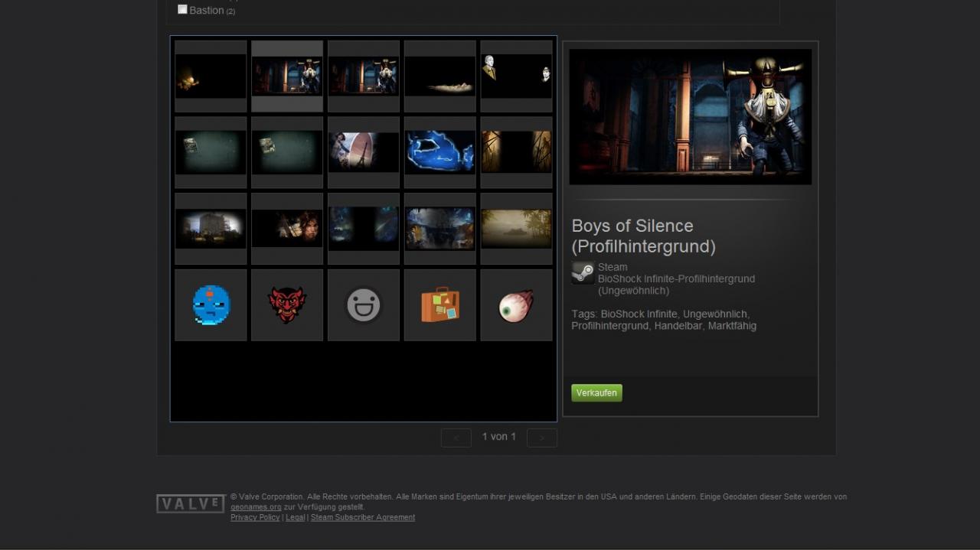Open the Legal link in footer
The height and width of the screenshot is (550, 980).
(296, 518)
